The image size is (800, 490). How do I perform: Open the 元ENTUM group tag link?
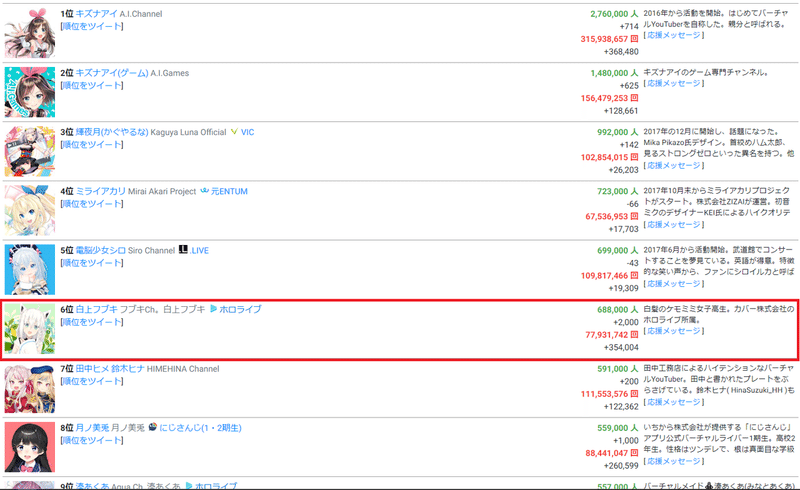[x=229, y=191]
